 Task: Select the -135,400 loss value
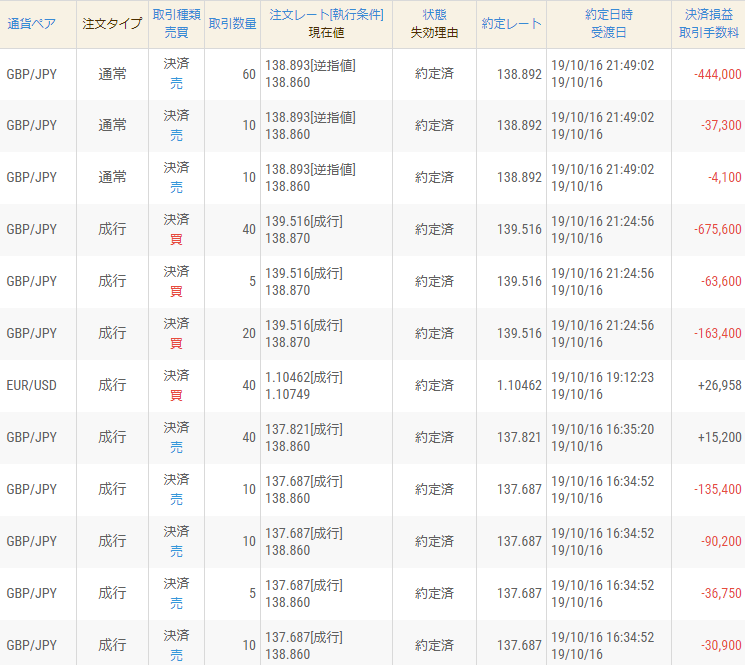pyautogui.click(x=717, y=489)
